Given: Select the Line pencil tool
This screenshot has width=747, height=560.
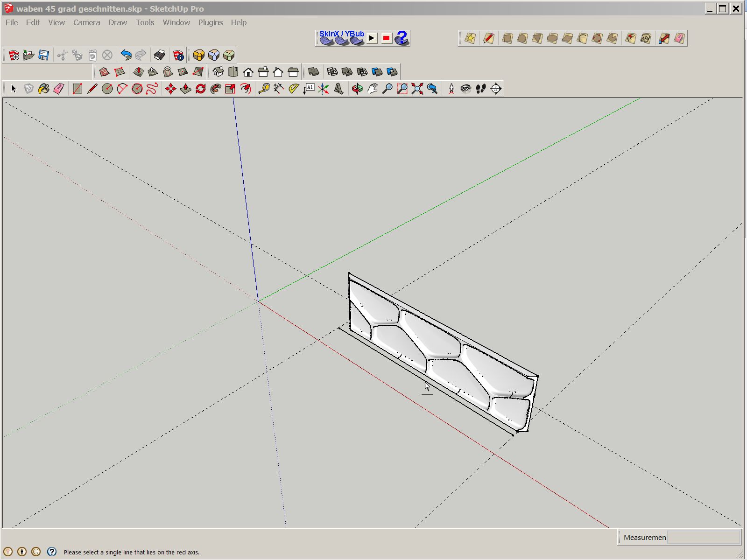Looking at the screenshot, I should click(x=92, y=89).
